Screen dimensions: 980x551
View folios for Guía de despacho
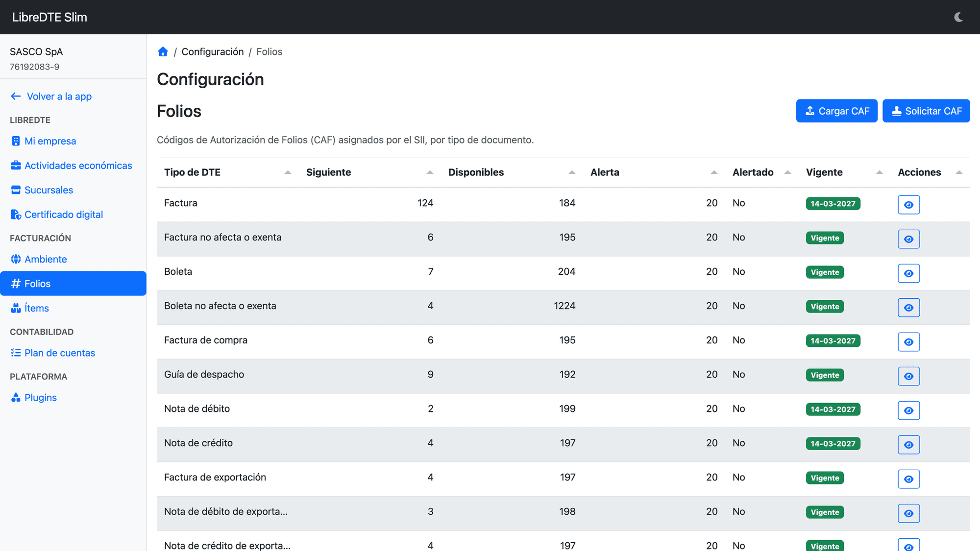point(908,376)
